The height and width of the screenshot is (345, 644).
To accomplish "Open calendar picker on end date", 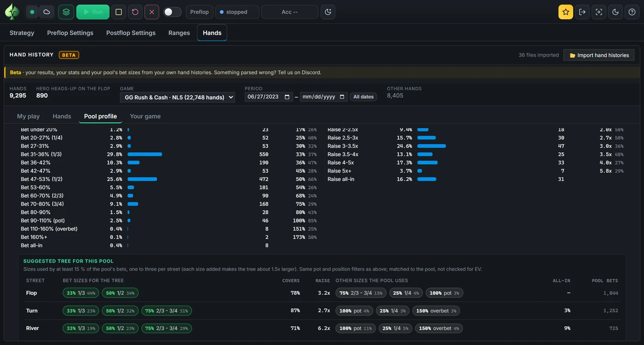I will click(x=342, y=97).
